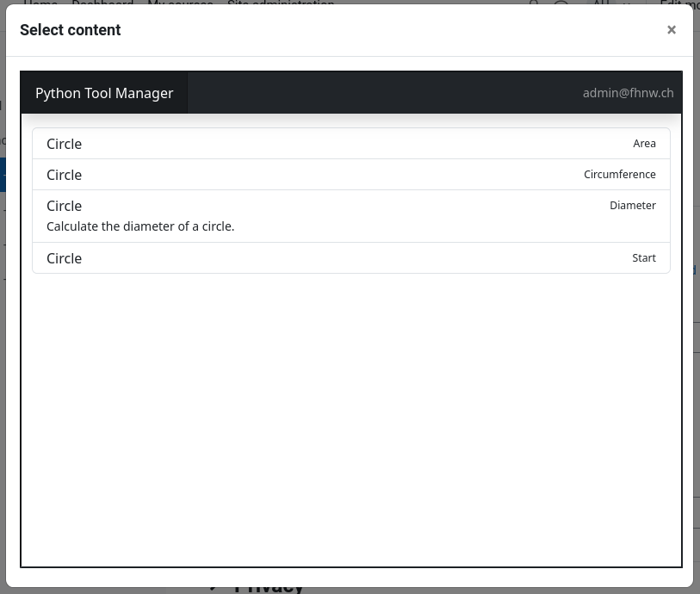Pick the Circle Start entry
The height and width of the screenshot is (594, 700).
[351, 258]
